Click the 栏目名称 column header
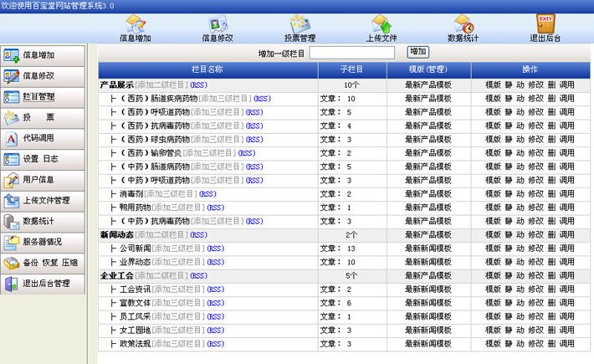Screen dimensions: 594x364 (x=207, y=69)
